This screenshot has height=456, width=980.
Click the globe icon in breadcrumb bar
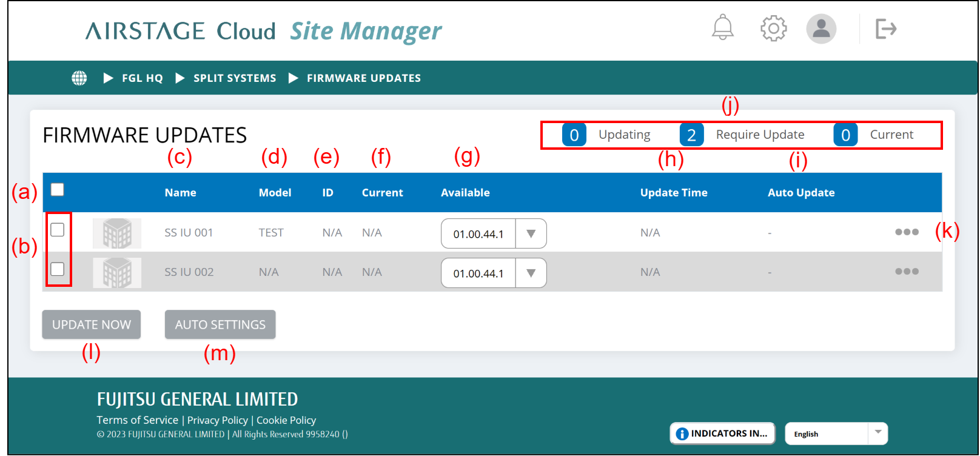(x=79, y=78)
